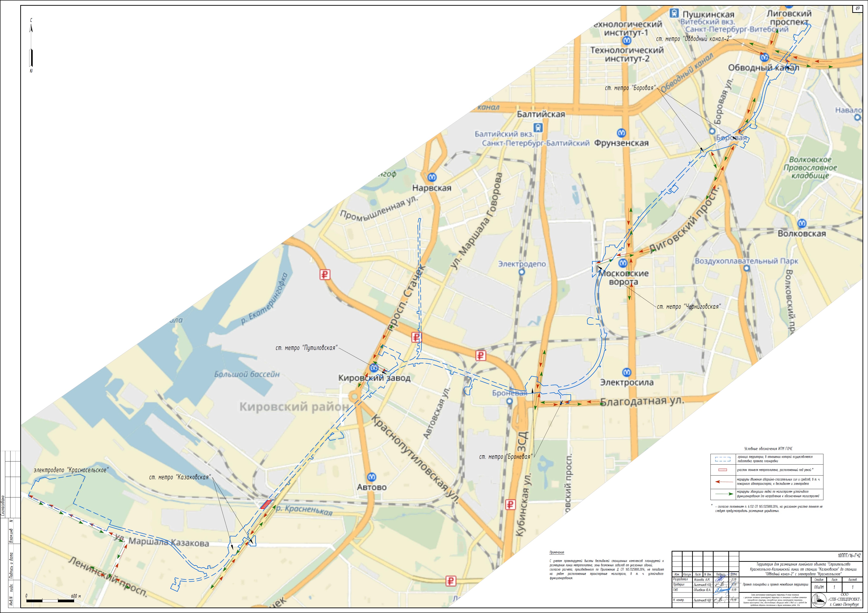868x613 pixels.
Task: Click the ruble toll icon beside Кубинская ул.
Action: tap(510, 505)
